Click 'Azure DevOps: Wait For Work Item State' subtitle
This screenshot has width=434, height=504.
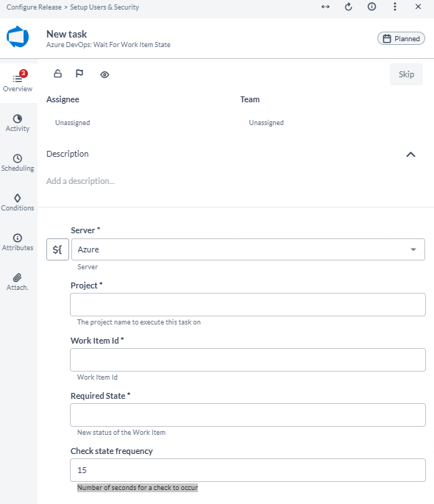pos(108,45)
